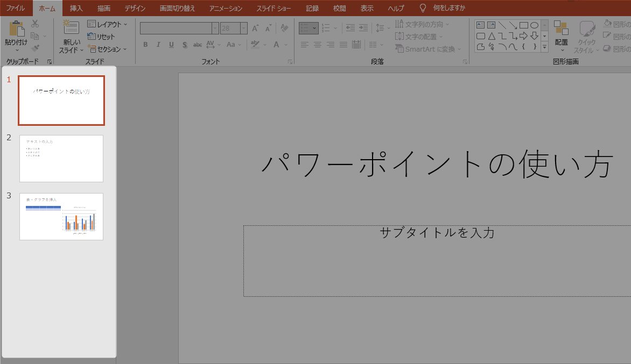This screenshot has width=631, height=364.
Task: Open the Animations (アニメーション) tab
Action: point(226,8)
